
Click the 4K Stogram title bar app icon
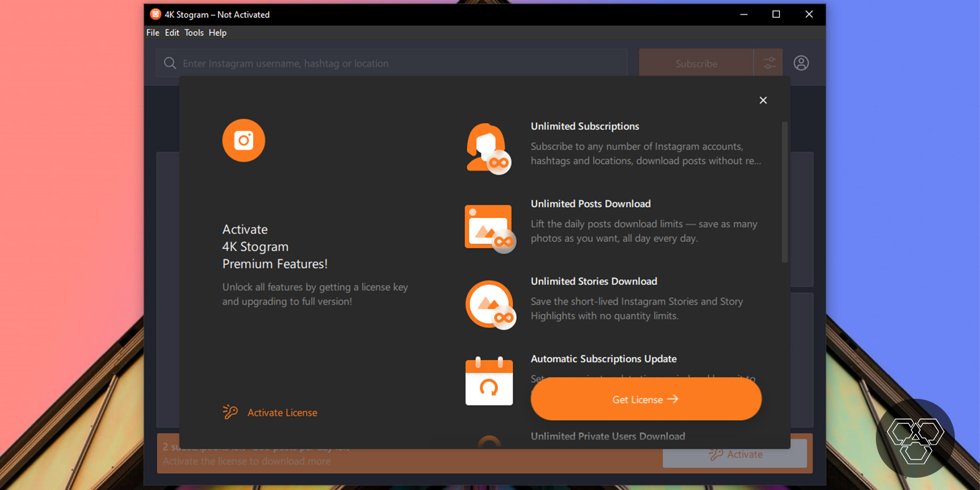pyautogui.click(x=156, y=14)
